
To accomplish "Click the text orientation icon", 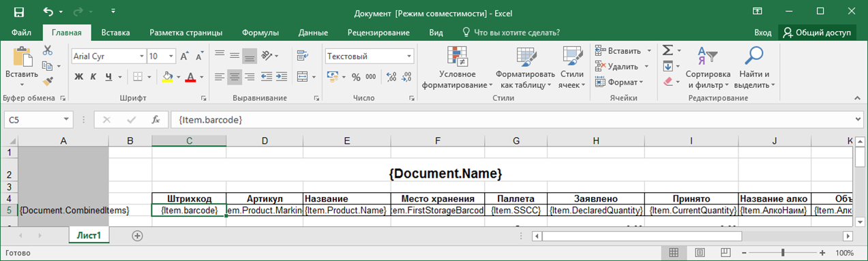I will click(x=267, y=56).
